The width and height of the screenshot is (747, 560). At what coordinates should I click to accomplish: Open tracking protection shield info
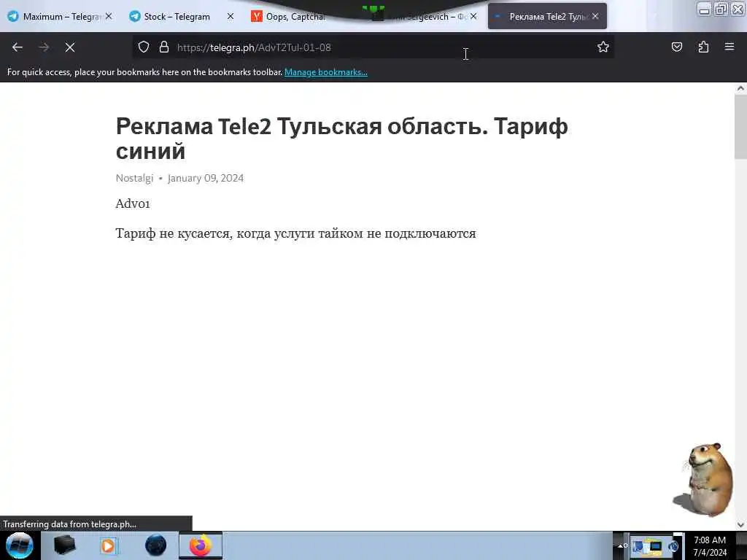pyautogui.click(x=144, y=47)
